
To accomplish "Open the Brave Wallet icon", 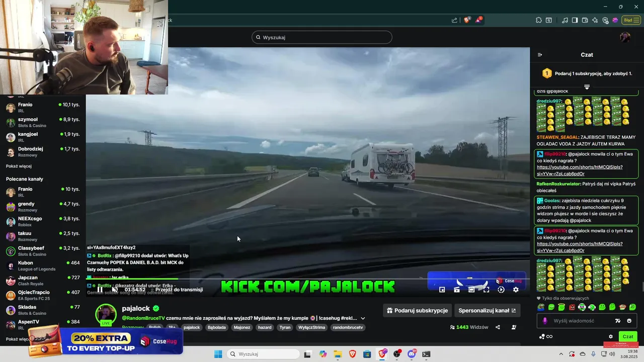I will [x=585, y=20].
